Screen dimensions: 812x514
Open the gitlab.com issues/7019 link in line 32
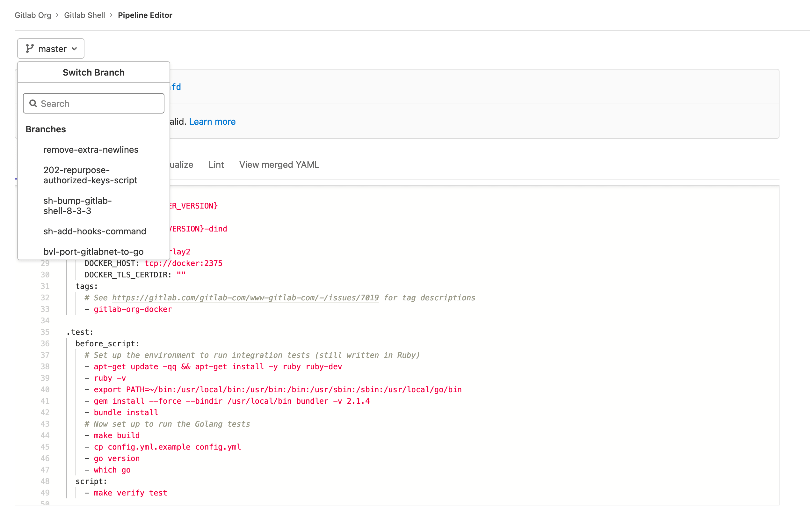[245, 298]
